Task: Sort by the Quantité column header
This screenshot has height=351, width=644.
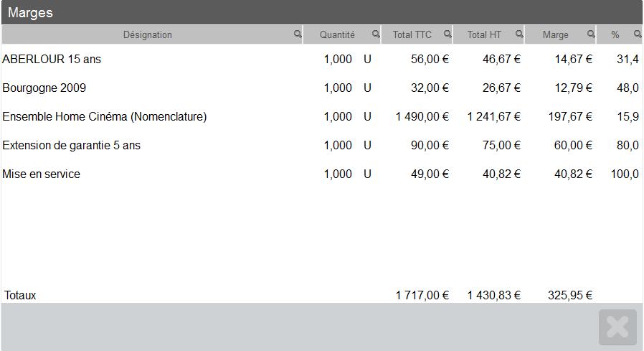Action: point(337,34)
